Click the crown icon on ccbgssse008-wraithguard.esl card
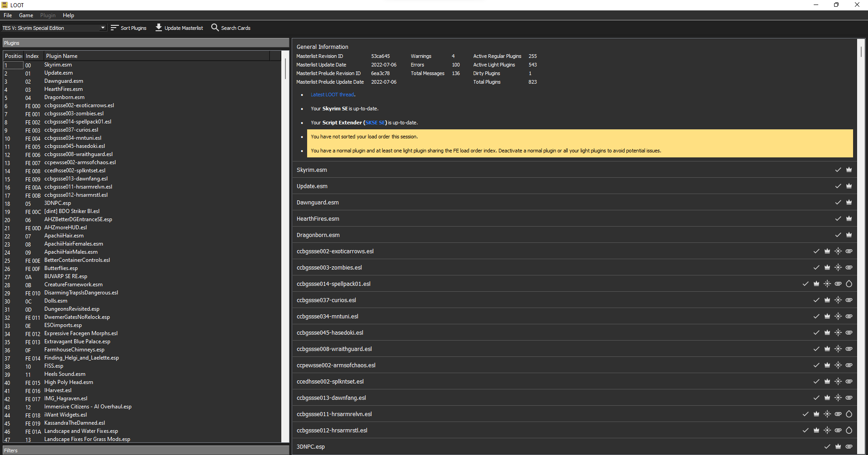 coord(827,349)
